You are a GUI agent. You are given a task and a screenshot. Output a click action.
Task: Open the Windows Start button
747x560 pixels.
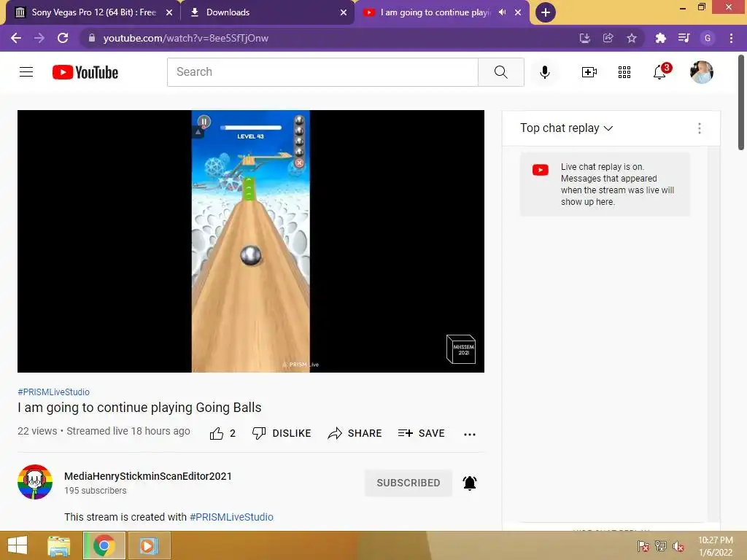tap(18, 545)
